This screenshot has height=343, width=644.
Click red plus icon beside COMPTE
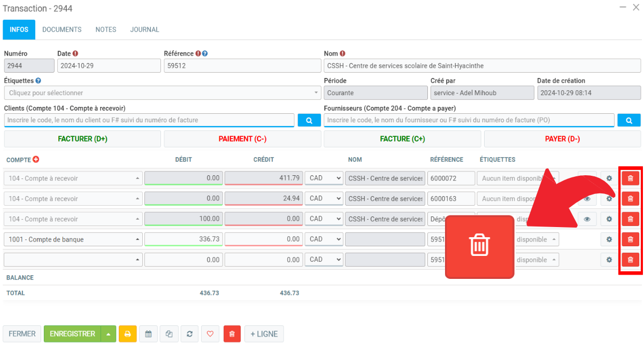(x=36, y=159)
